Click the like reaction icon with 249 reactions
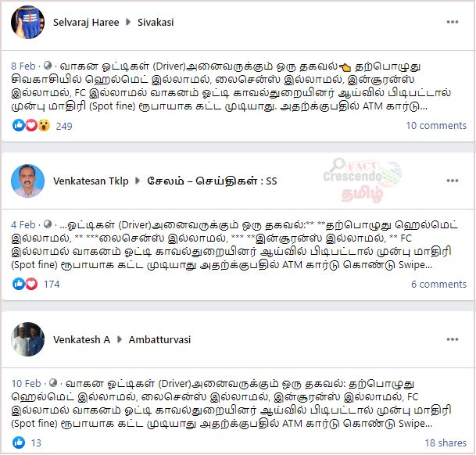The image size is (476, 455). (19, 125)
